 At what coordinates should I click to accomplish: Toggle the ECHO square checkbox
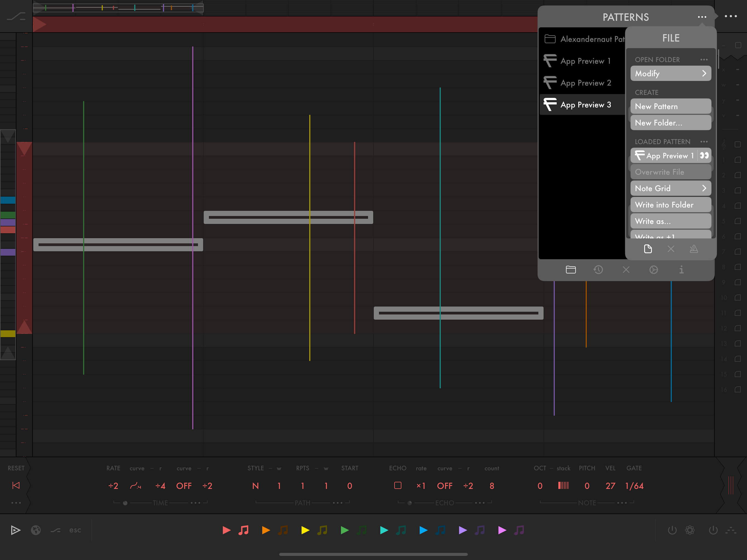[x=398, y=485]
